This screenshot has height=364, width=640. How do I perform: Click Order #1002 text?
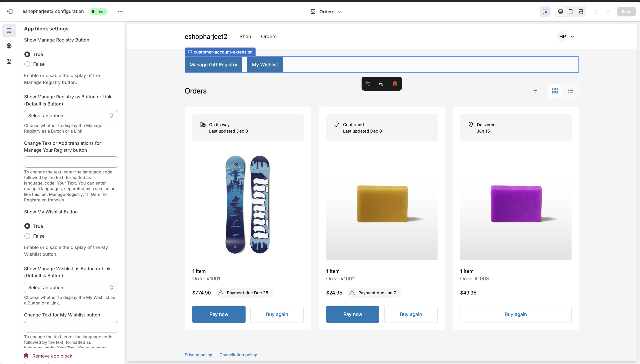(340, 278)
